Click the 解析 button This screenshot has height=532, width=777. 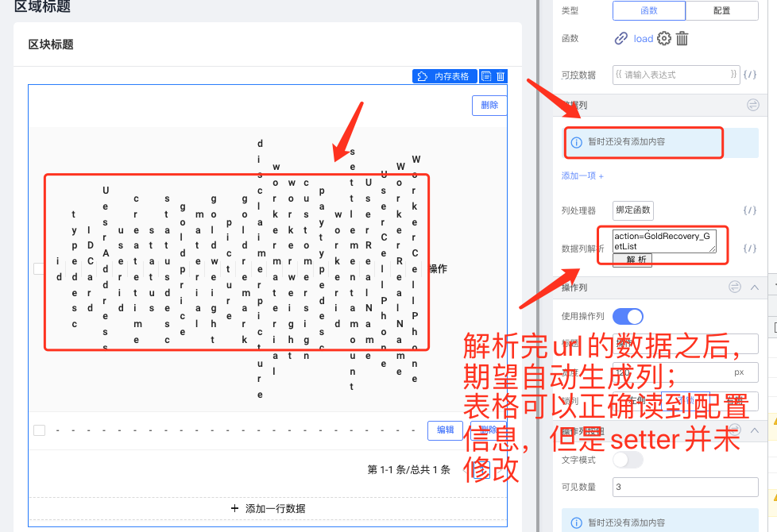[632, 260]
